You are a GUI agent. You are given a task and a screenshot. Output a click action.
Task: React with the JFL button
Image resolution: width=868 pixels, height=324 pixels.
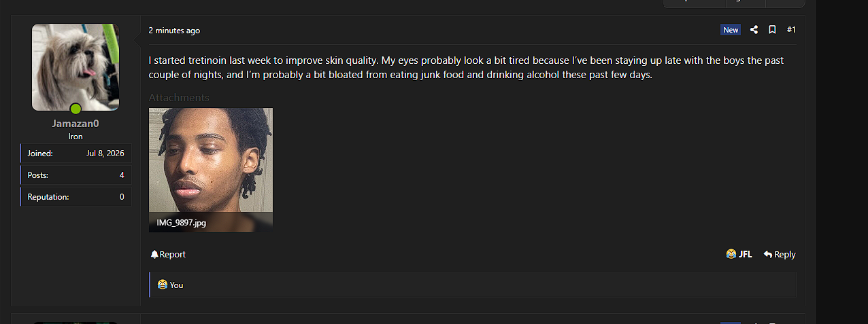pos(739,254)
